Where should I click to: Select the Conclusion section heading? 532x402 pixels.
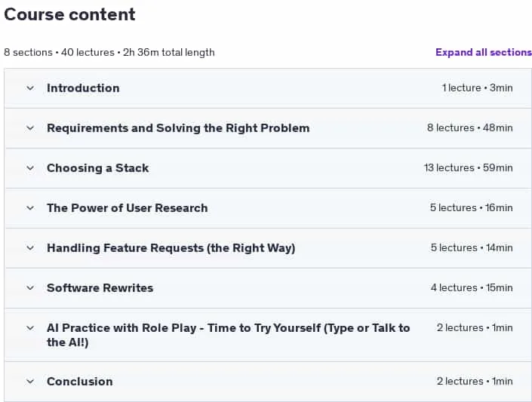click(x=80, y=382)
